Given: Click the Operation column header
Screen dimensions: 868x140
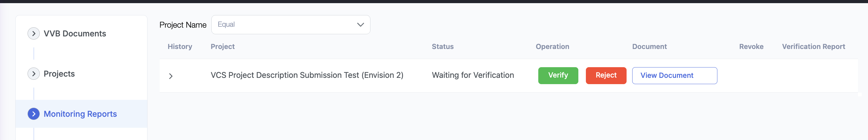Looking at the screenshot, I should click(x=552, y=47).
